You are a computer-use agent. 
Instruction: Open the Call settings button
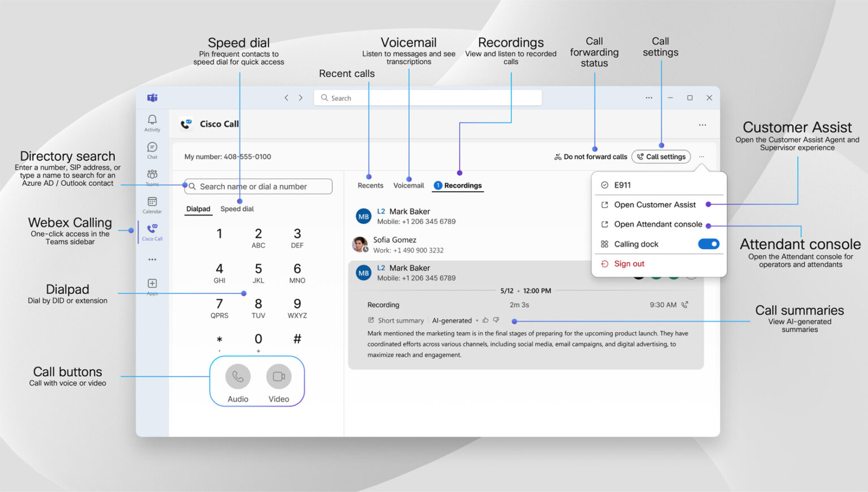661,157
